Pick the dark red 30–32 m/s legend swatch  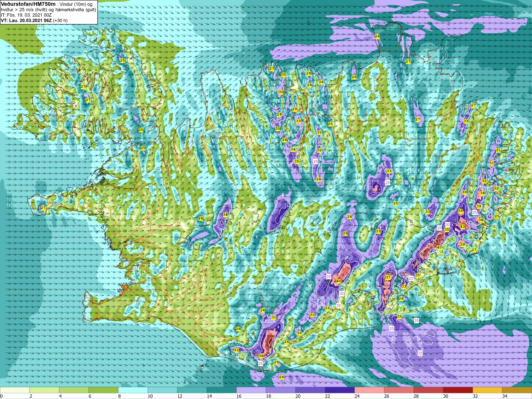(x=458, y=390)
